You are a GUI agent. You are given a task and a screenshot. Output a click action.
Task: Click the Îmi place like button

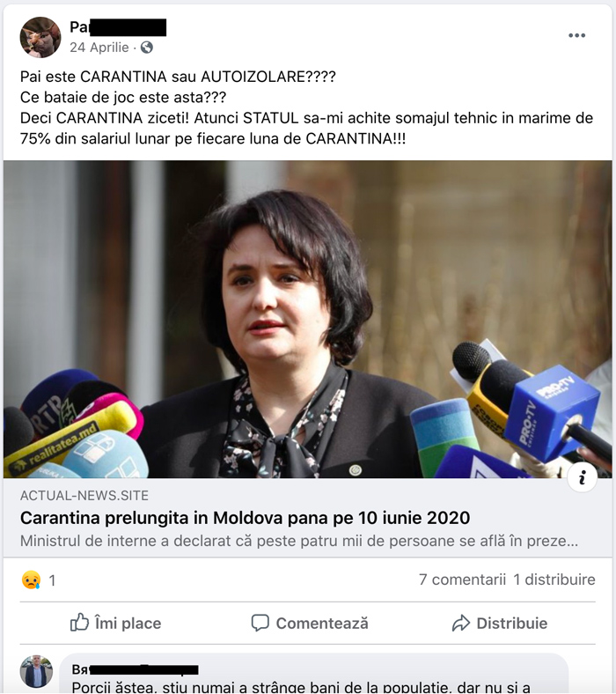pyautogui.click(x=116, y=623)
